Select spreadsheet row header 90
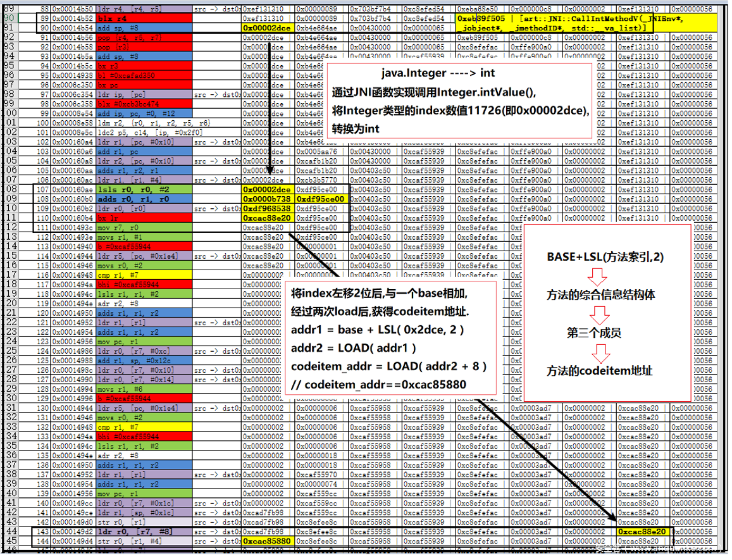The image size is (732, 560). click(9, 18)
